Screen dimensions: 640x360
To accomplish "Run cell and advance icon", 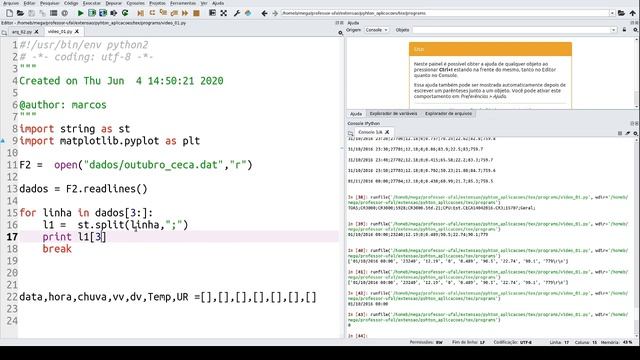I will [103, 13].
